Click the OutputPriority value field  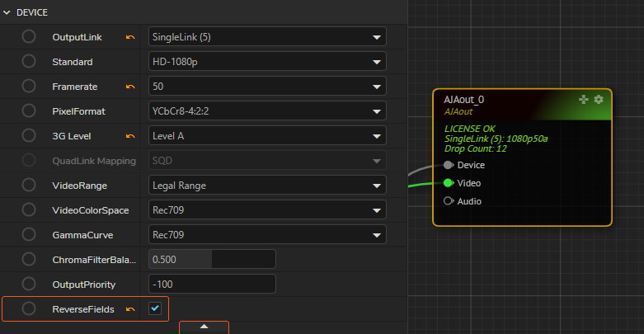pyautogui.click(x=212, y=285)
